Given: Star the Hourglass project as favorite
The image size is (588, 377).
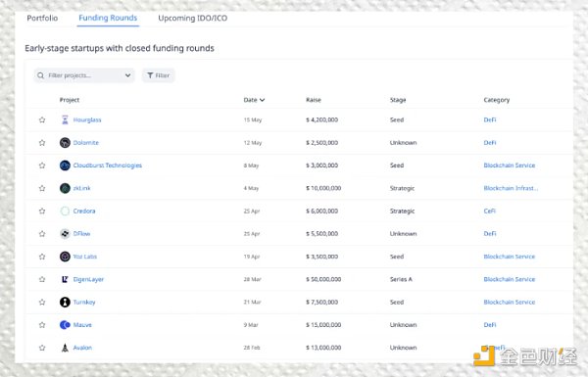Looking at the screenshot, I should pos(42,119).
